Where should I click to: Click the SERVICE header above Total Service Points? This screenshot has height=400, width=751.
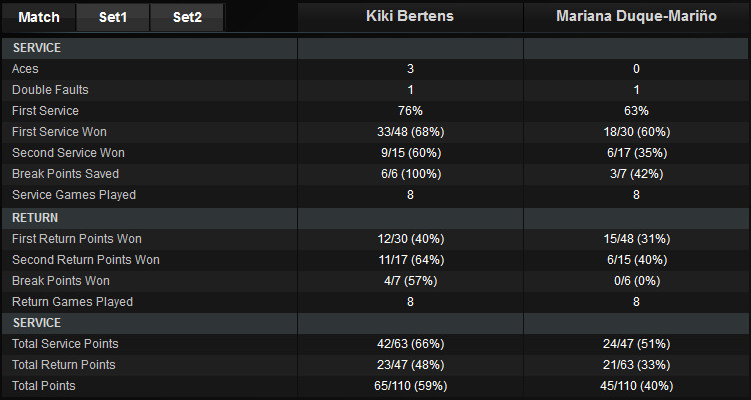pos(37,323)
